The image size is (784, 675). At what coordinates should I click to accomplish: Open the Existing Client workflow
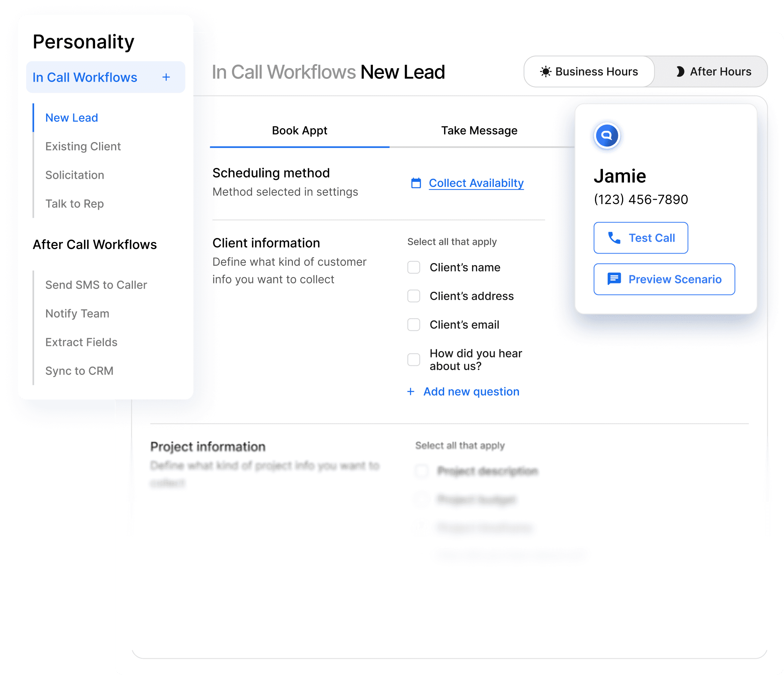click(83, 146)
